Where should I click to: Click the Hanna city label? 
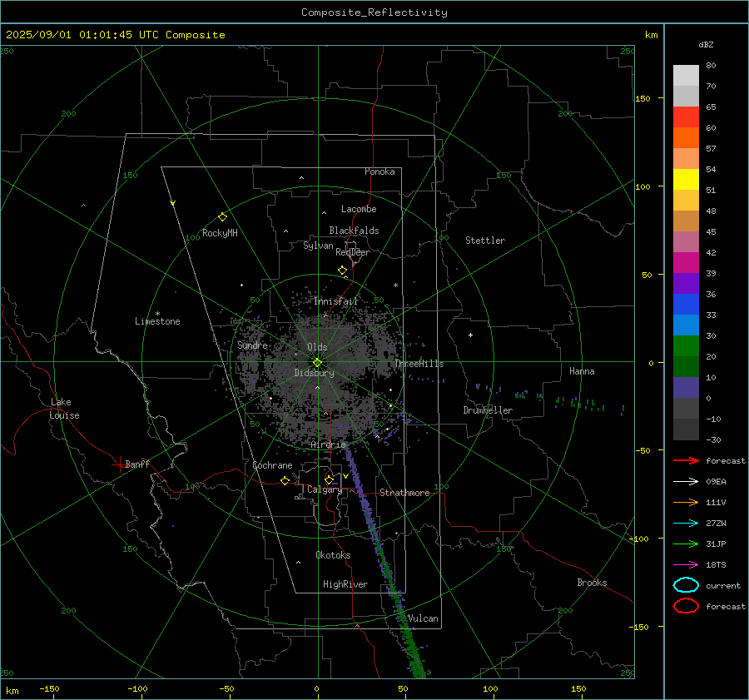(x=582, y=371)
